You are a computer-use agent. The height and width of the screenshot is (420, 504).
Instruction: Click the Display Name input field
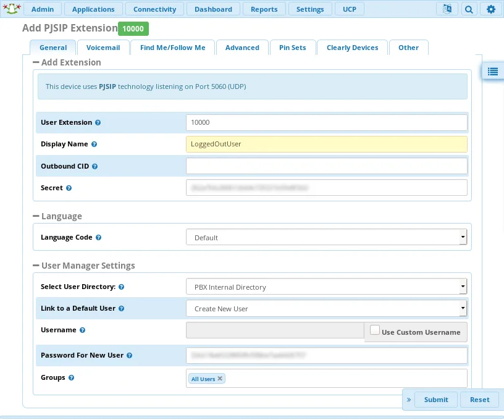(x=326, y=144)
